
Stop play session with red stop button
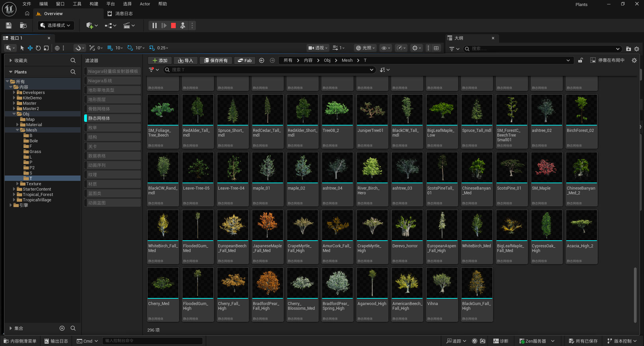click(173, 26)
